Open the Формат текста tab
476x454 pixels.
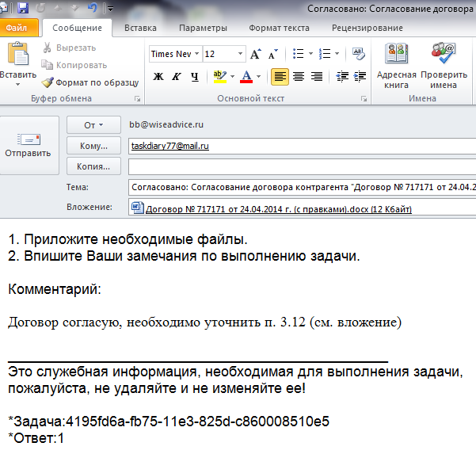[279, 28]
